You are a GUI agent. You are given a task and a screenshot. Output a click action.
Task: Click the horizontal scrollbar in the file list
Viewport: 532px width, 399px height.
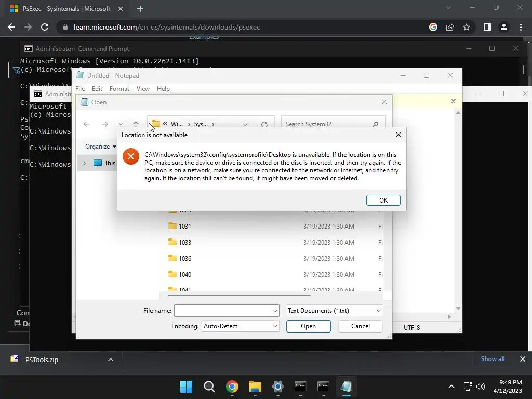pos(239,296)
